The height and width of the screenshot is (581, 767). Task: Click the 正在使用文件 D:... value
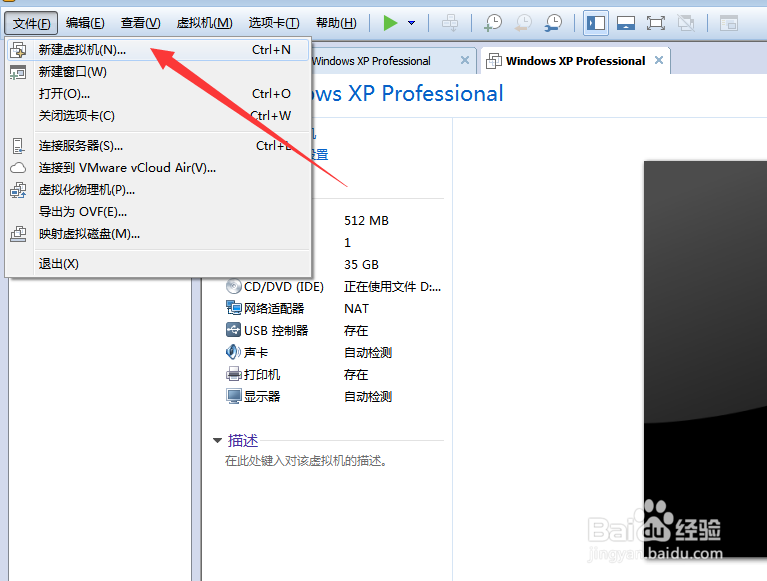pyautogui.click(x=392, y=287)
